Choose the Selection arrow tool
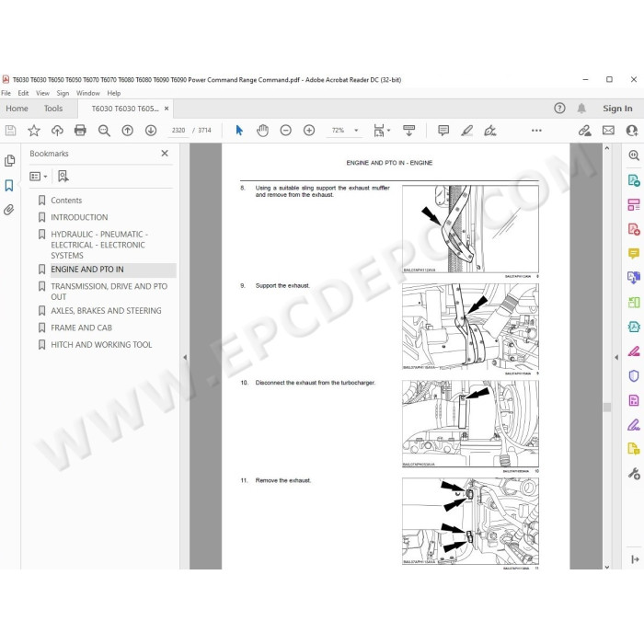Image resolution: width=644 pixels, height=644 pixels. 239,131
